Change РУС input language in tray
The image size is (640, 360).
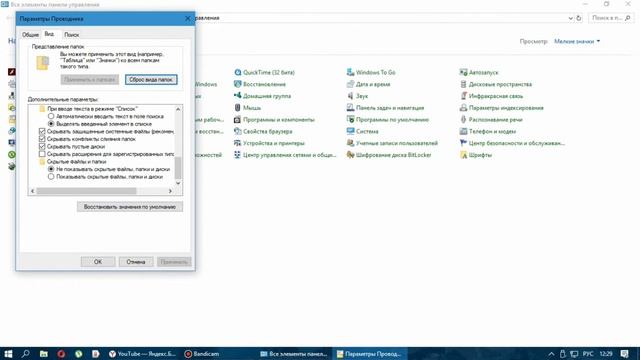(588, 354)
